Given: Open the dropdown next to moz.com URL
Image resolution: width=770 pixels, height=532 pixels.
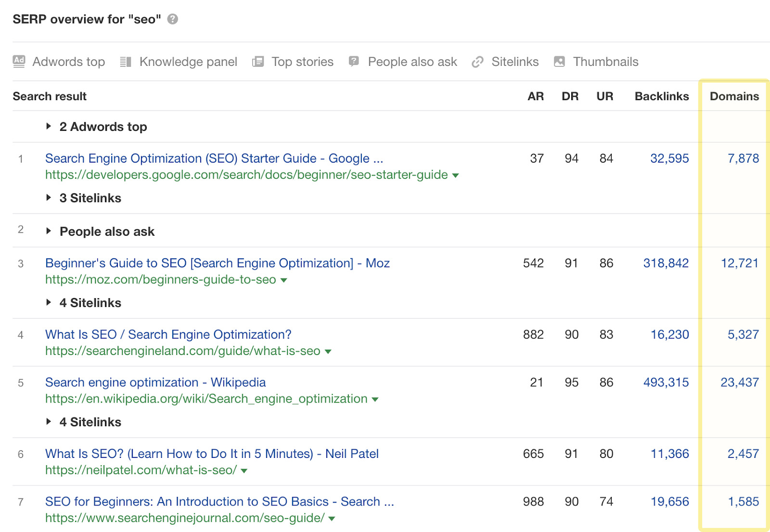Looking at the screenshot, I should (284, 280).
